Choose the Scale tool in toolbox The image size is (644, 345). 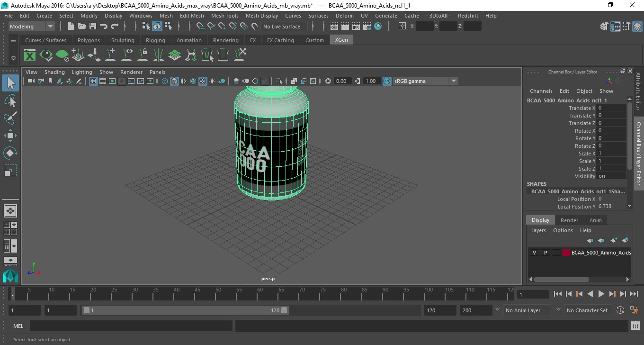pyautogui.click(x=10, y=170)
